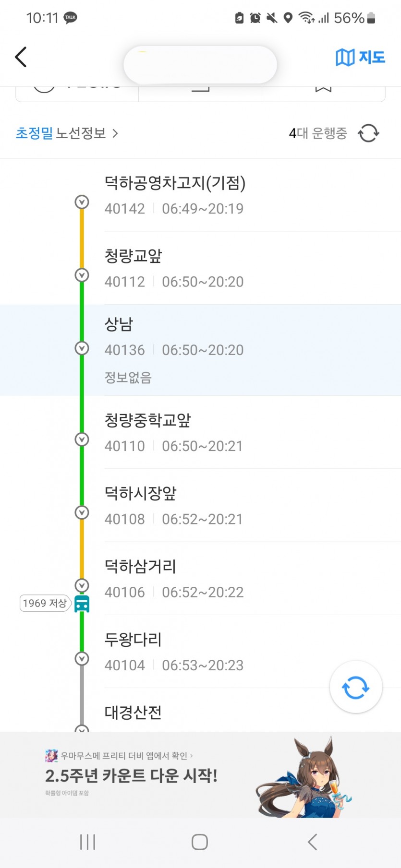Refresh the 4대 운행중 bus status
The image size is (401, 868).
[x=368, y=133]
